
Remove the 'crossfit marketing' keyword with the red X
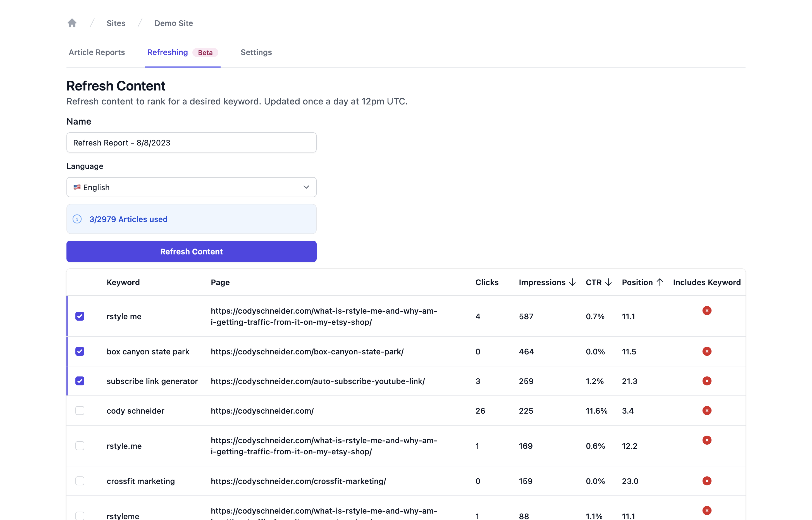(707, 481)
